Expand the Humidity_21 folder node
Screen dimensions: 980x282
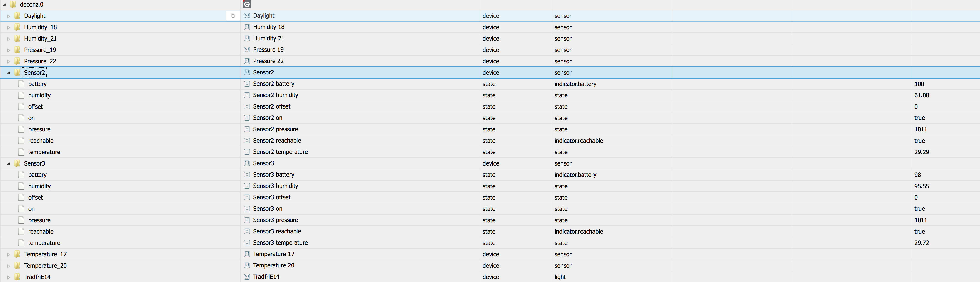(8, 39)
